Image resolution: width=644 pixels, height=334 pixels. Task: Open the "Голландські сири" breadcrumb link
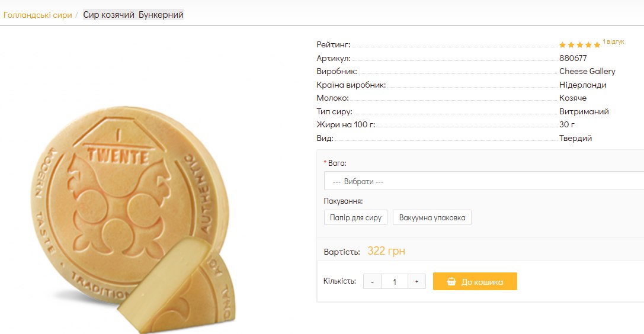(37, 15)
